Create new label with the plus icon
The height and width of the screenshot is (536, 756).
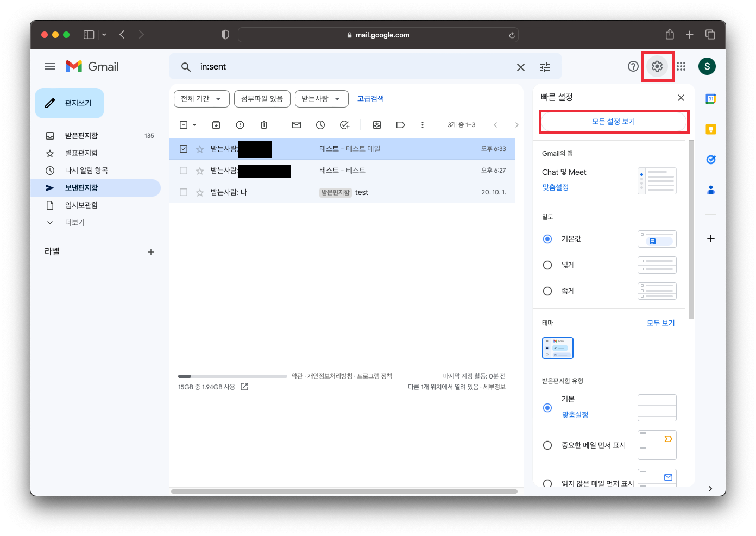pyautogui.click(x=151, y=252)
